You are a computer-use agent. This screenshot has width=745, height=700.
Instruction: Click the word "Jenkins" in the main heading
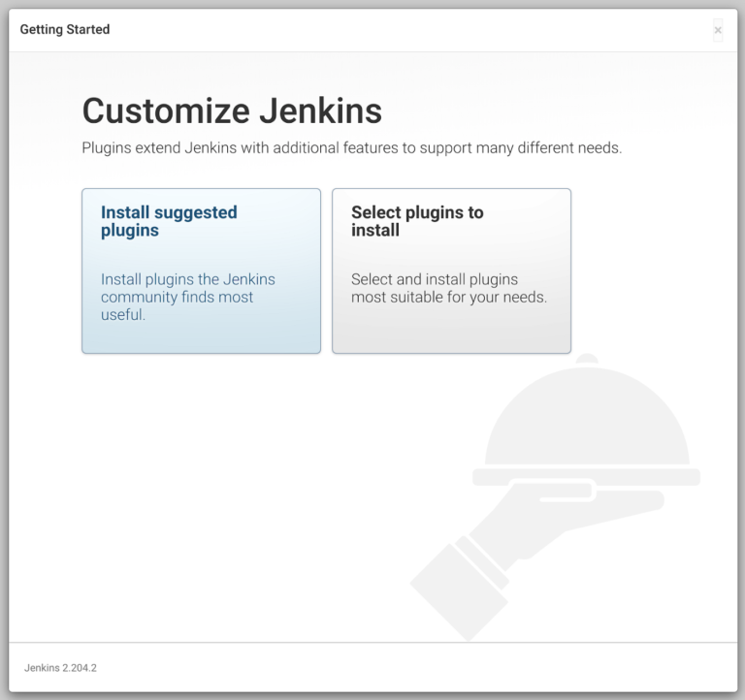point(320,111)
